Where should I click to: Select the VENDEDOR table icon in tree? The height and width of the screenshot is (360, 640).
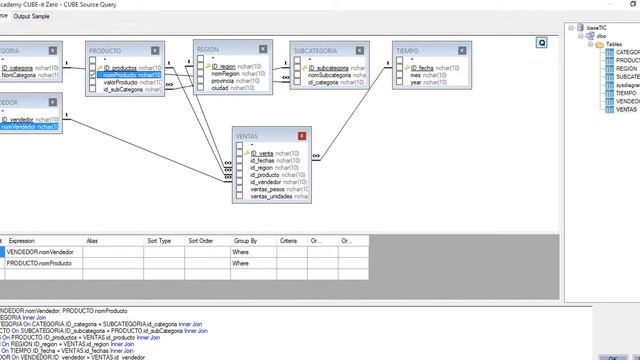[x=609, y=101]
